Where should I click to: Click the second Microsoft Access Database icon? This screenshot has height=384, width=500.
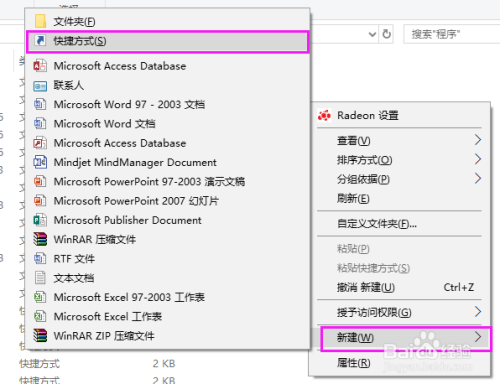point(40,143)
